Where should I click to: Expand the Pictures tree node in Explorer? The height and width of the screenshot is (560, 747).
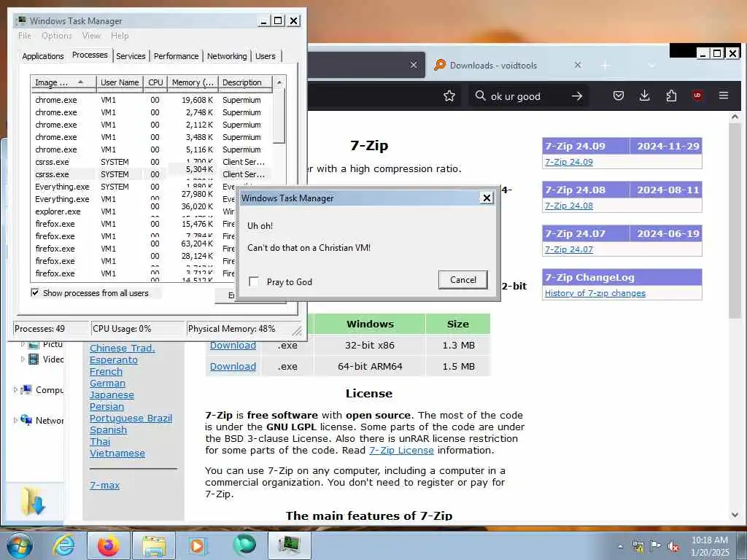pos(22,344)
